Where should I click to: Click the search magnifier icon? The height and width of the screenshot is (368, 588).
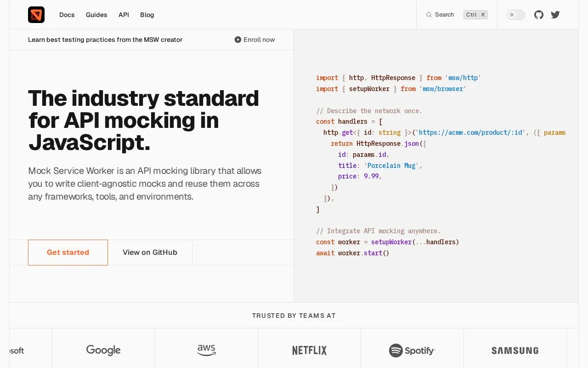429,15
